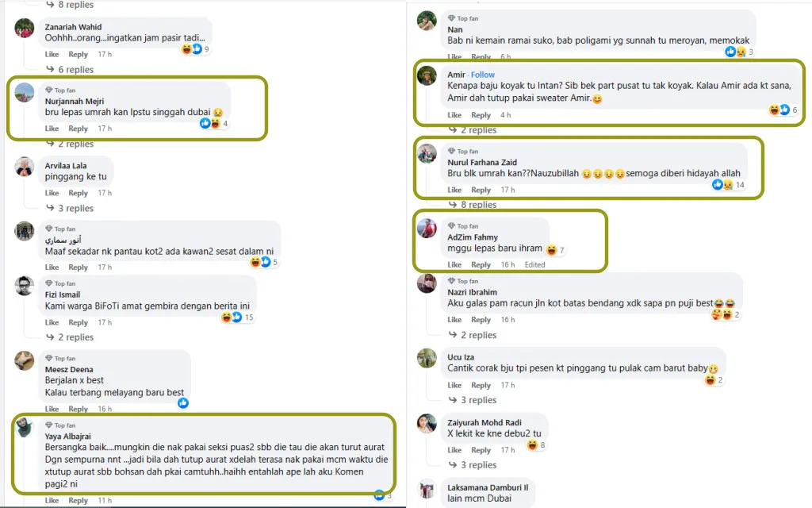View edit history on AdZim Fahmy's comment
Screen dimensions: 812x508
535,264
